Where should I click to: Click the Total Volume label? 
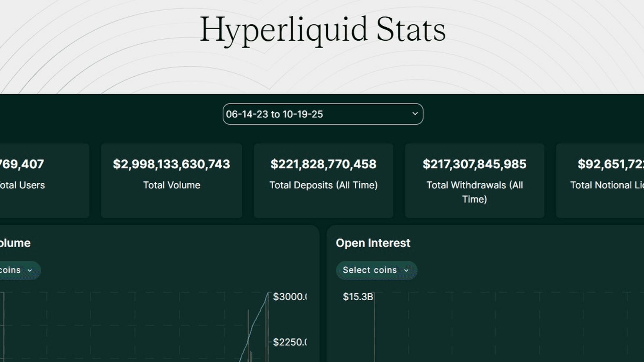[x=172, y=185]
